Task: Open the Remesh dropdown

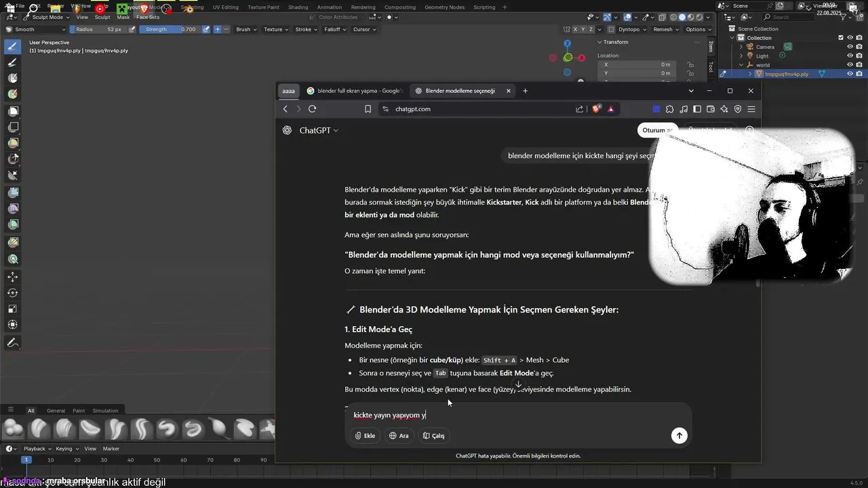Action: point(665,29)
